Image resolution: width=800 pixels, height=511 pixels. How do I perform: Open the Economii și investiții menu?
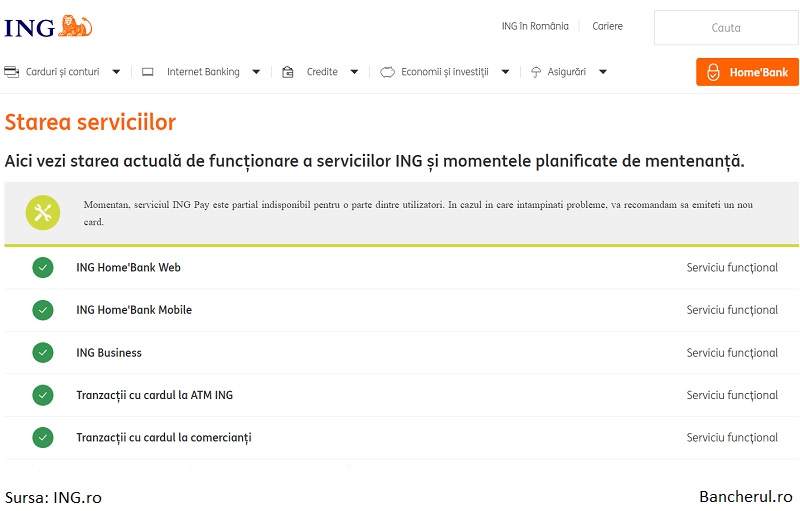pos(444,72)
